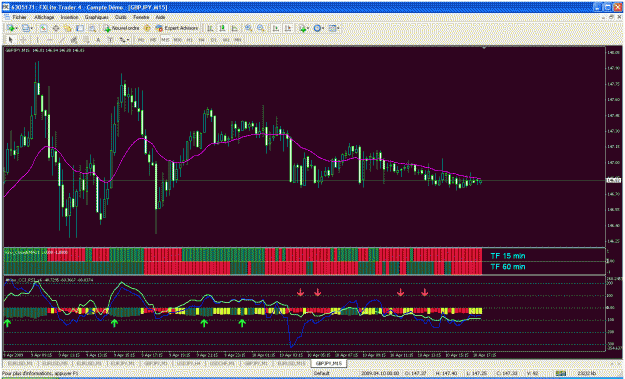Open the Affichage menu

[44, 17]
